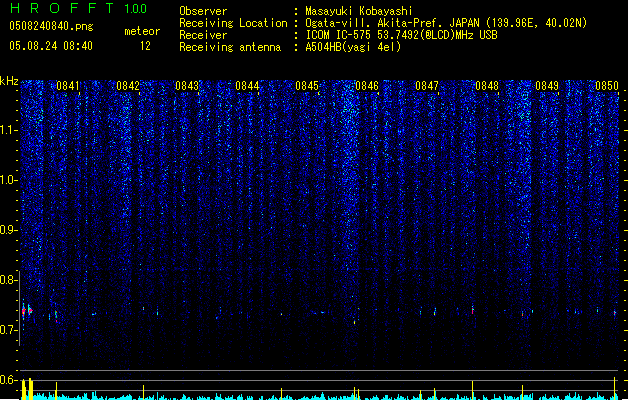629x400 pixels.
Task: Click the 0841 time marker
Action: [68, 86]
